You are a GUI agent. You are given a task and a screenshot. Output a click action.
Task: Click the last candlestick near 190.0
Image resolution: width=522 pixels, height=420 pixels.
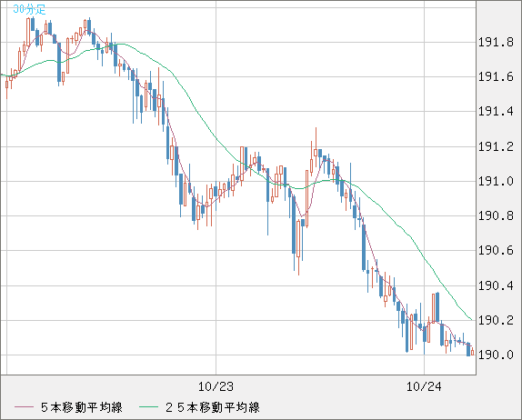[x=472, y=351]
